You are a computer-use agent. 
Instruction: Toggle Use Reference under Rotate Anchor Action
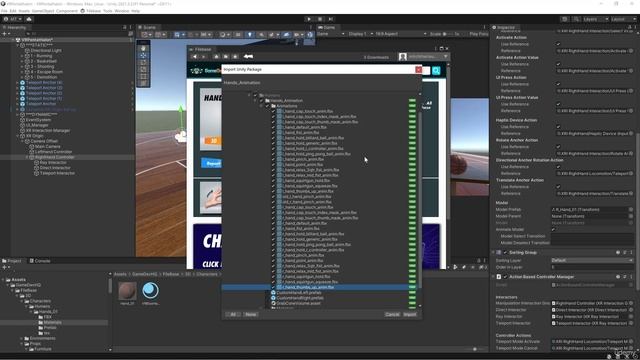point(558,147)
